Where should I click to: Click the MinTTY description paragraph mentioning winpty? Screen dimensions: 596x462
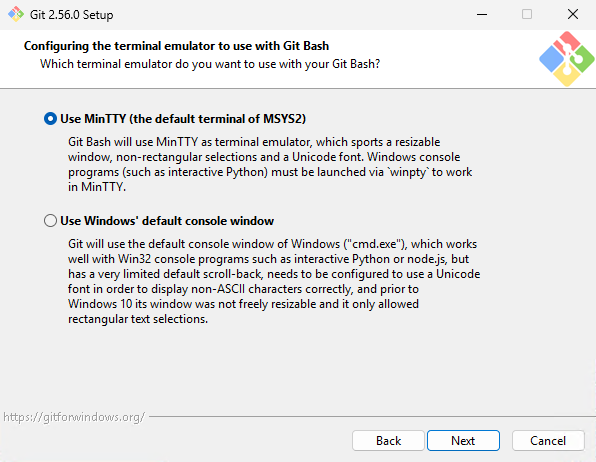[270, 164]
